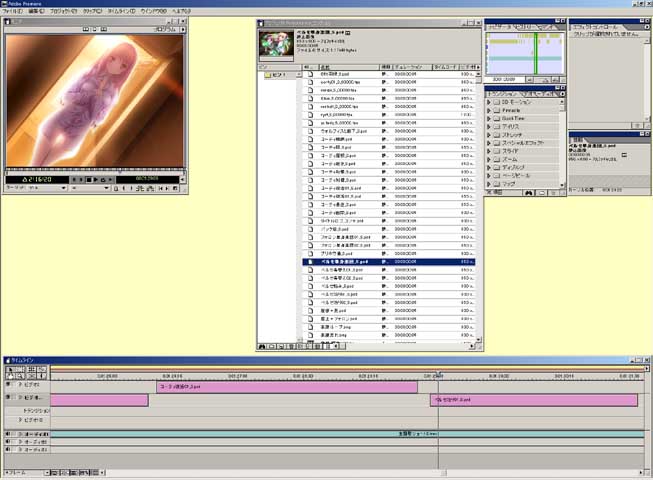Viewport: 653px width, 480px height.
Task: Expand the Slide (スライド) transitions folder
Action: click(x=489, y=151)
